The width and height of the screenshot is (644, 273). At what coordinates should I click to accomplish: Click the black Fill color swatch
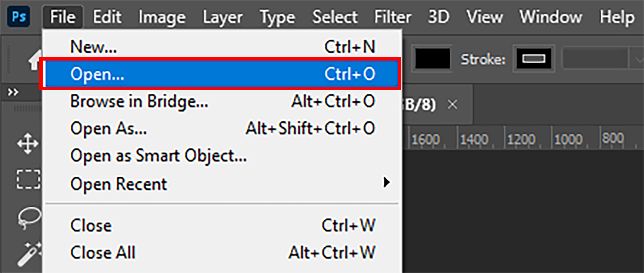coord(432,59)
